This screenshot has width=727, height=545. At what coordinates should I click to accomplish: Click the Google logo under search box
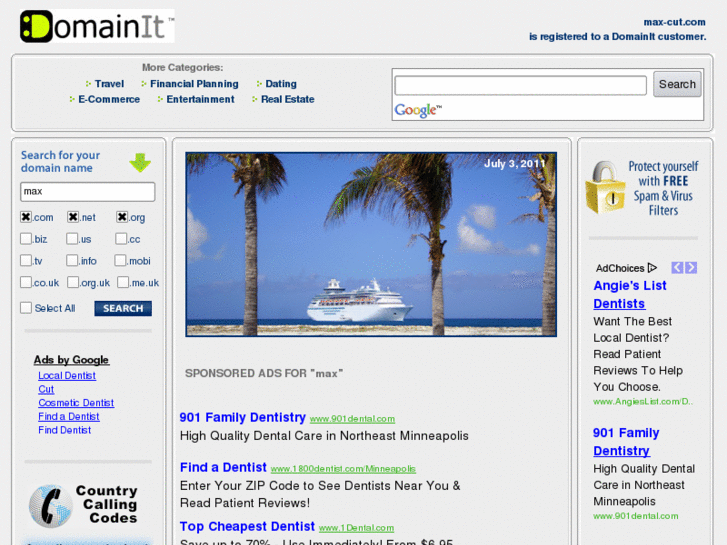click(x=418, y=110)
